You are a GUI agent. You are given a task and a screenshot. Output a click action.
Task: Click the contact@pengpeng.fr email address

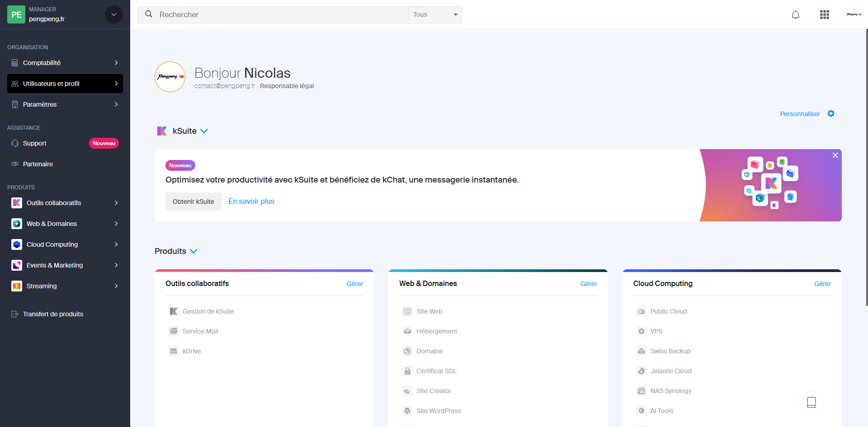pyautogui.click(x=225, y=86)
